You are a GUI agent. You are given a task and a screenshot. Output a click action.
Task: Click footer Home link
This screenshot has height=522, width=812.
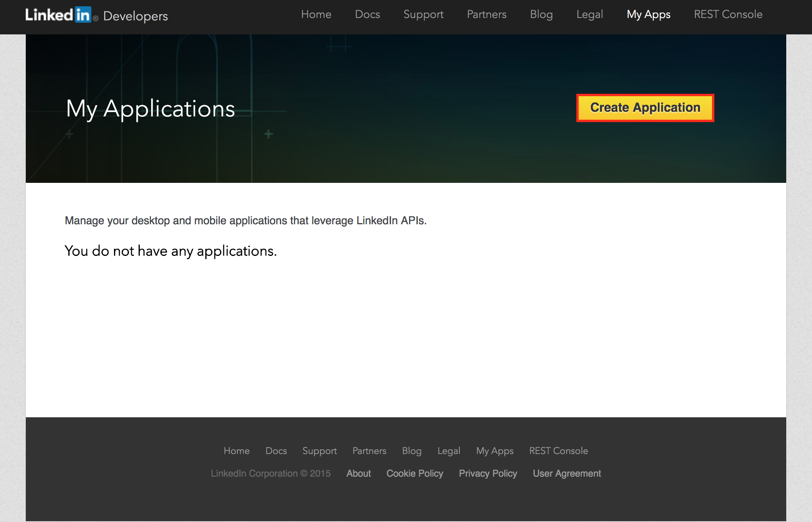pyautogui.click(x=237, y=450)
